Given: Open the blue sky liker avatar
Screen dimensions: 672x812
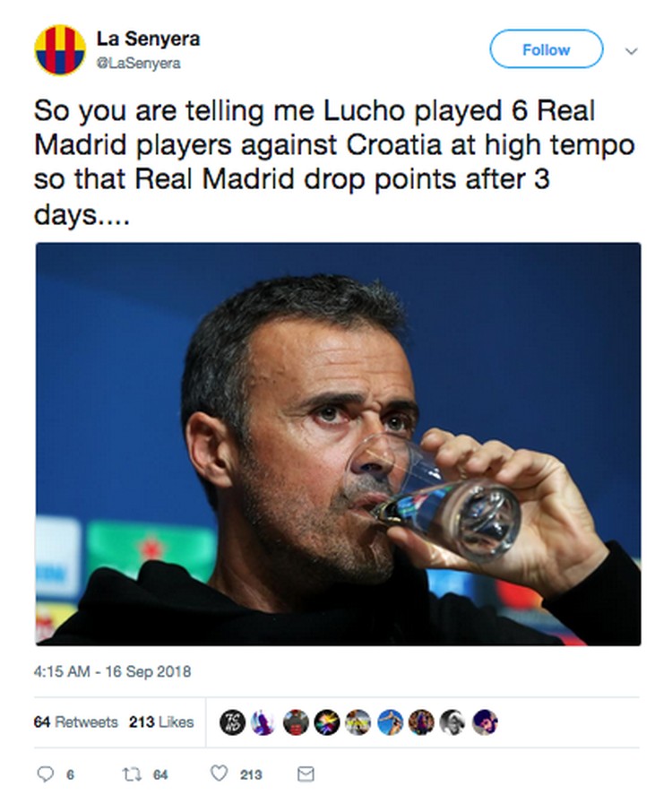Looking at the screenshot, I should tap(391, 722).
